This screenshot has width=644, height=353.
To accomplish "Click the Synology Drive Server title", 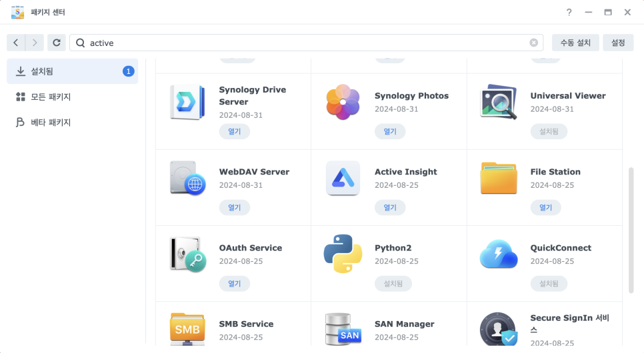I will [253, 96].
